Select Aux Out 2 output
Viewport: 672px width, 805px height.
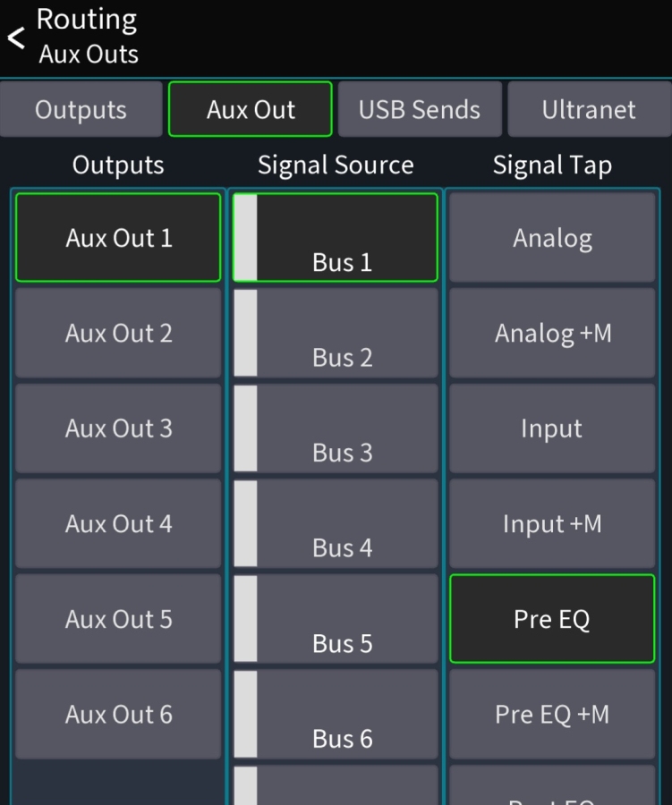pos(118,333)
